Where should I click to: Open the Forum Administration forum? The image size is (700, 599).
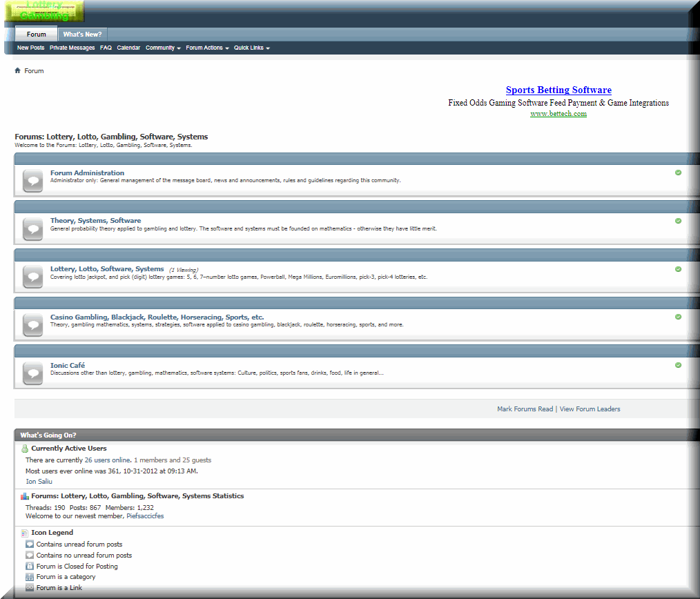(87, 173)
